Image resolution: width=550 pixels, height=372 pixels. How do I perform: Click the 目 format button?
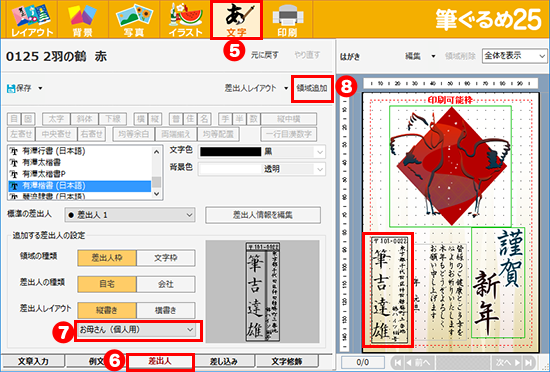14,119
